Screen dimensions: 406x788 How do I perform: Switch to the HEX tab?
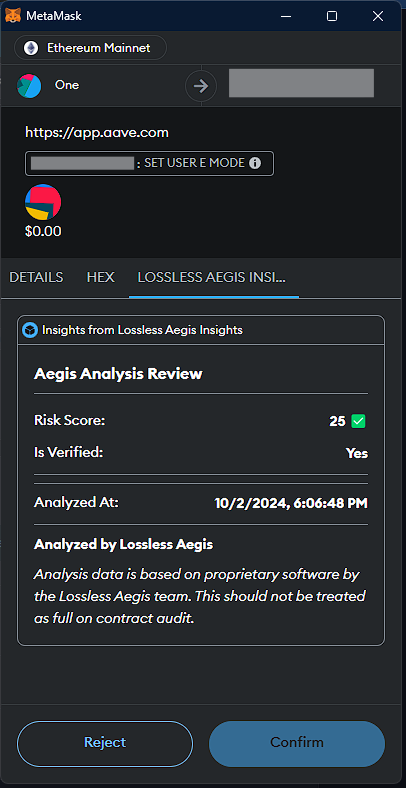coord(100,277)
